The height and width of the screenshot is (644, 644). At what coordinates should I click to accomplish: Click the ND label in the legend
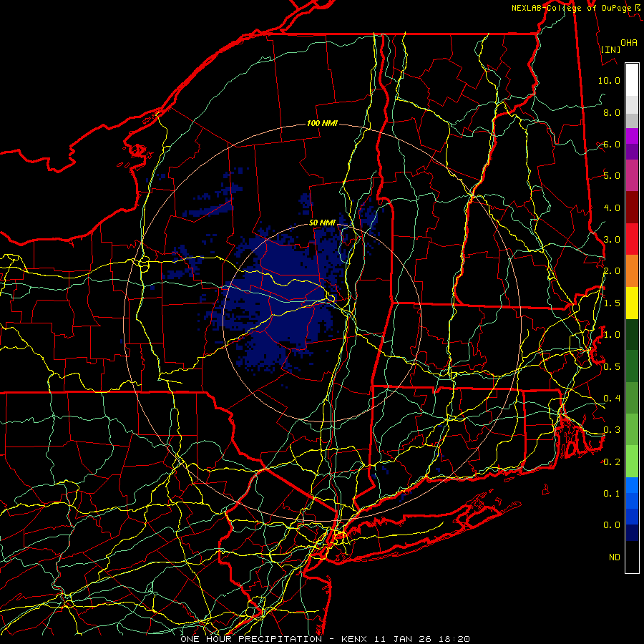[x=615, y=557]
